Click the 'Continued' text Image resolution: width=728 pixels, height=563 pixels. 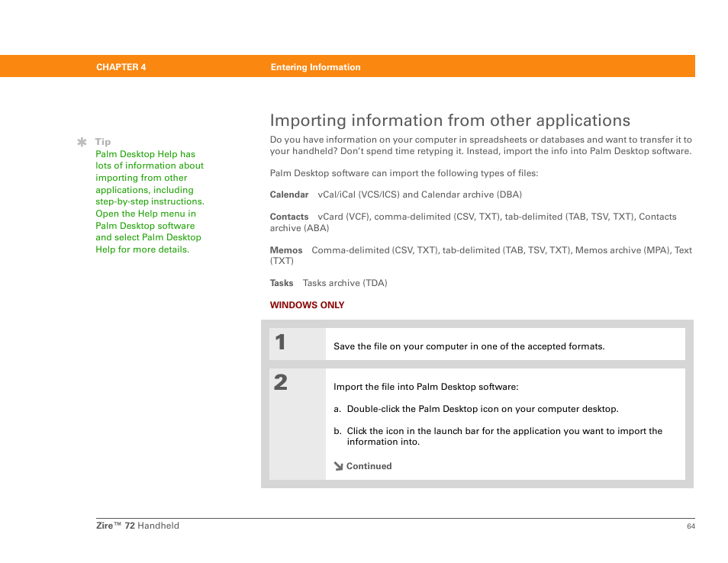[x=369, y=466]
